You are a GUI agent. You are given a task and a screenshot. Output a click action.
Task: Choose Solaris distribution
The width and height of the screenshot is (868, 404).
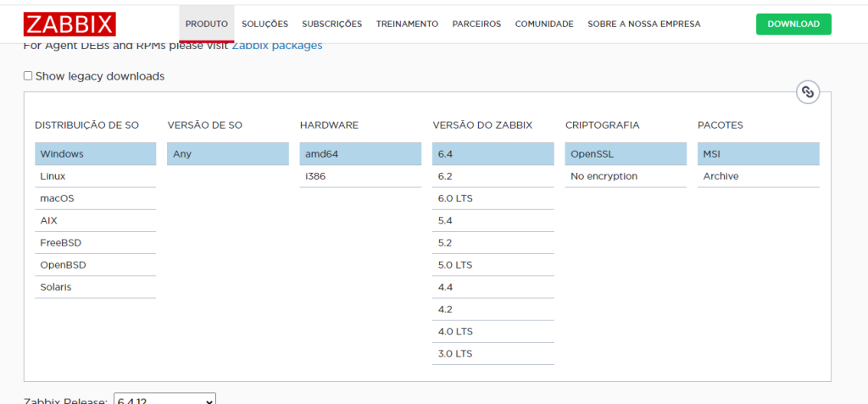coord(56,287)
